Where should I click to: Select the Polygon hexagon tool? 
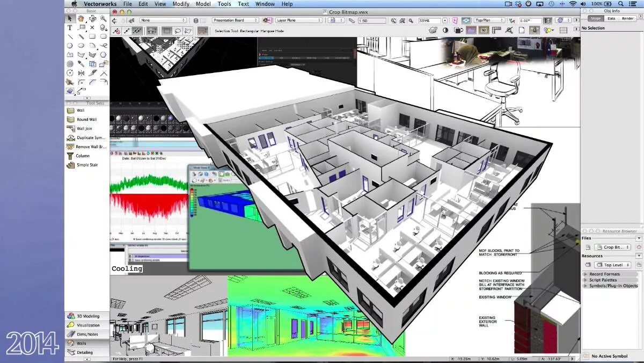tap(104, 55)
